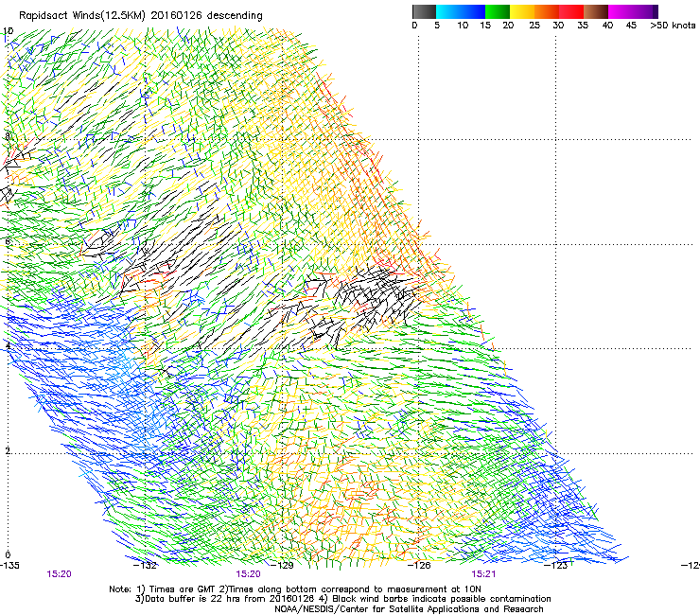700x615 pixels.
Task: Click the 'Data buffer is 22 hrs' note line
Action: [342, 599]
